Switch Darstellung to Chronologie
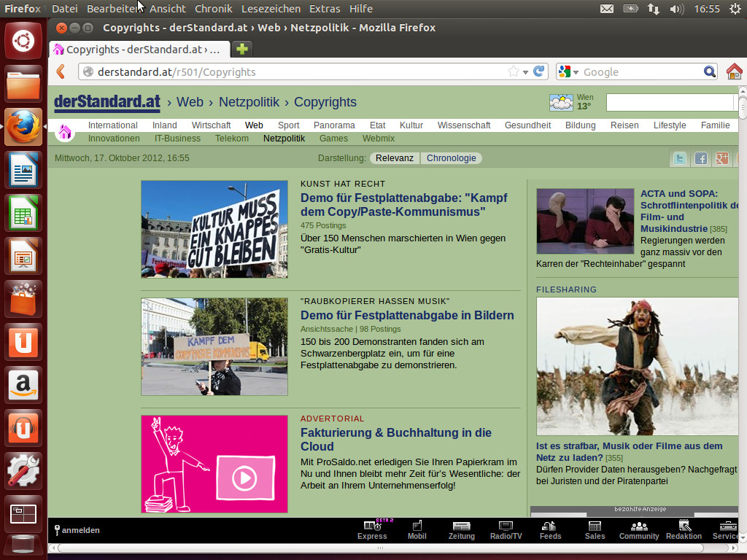Viewport: 747px width, 560px height. tap(451, 158)
